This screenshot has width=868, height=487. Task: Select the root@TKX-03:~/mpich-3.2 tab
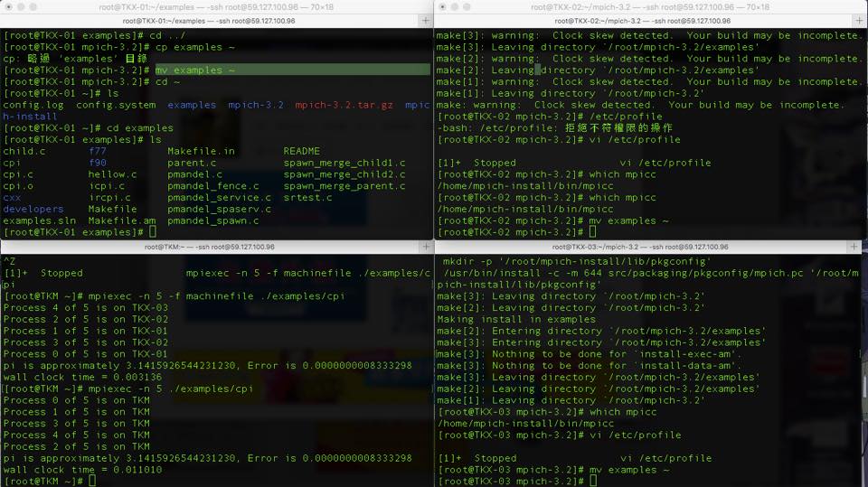click(x=640, y=247)
